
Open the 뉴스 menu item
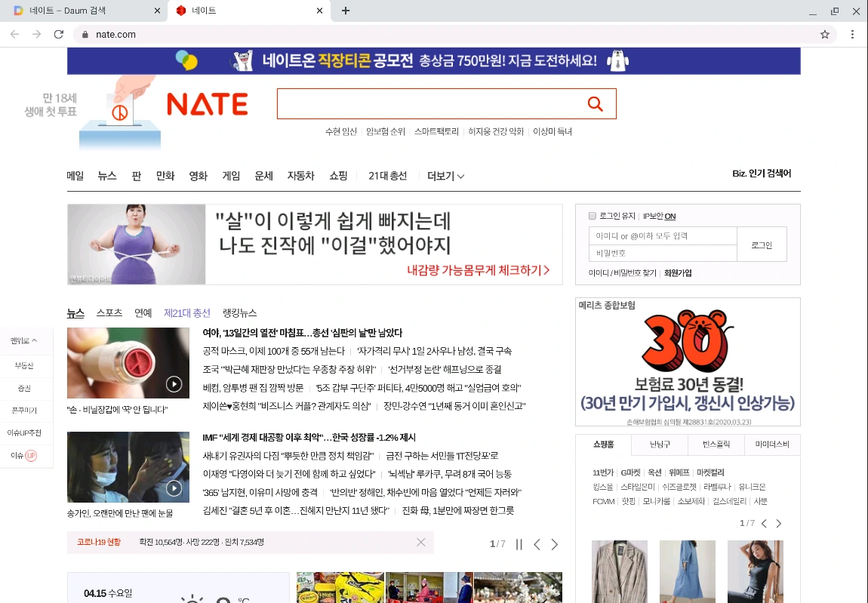[x=107, y=176]
